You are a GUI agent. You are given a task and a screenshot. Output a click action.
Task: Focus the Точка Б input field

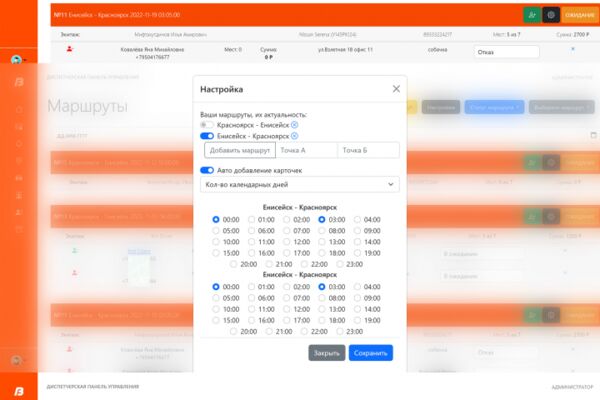[x=368, y=150]
